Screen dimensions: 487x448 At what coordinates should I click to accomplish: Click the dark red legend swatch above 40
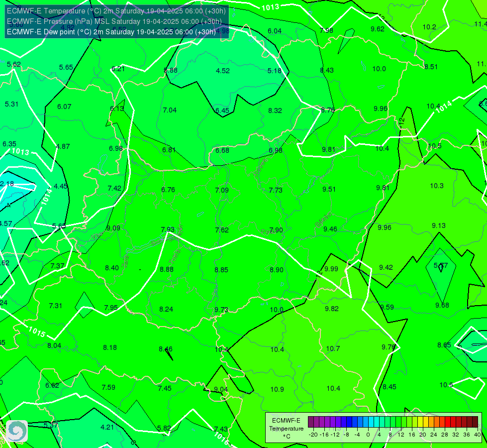(475, 422)
